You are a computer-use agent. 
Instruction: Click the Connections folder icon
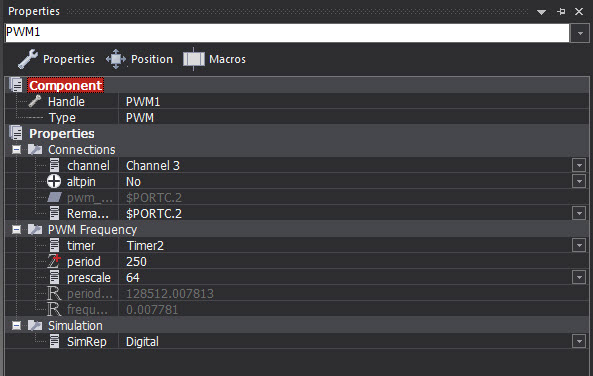35,149
